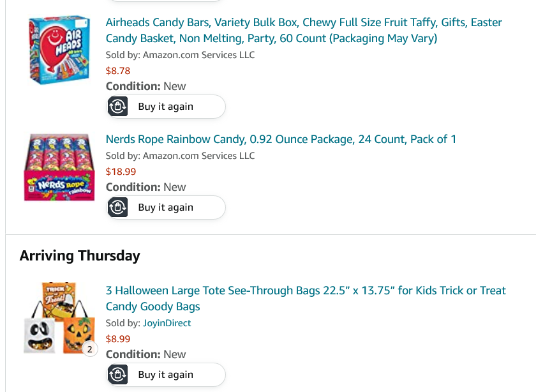This screenshot has width=536, height=392.
Task: Click the buy-again cart icon for Airheads
Action: click(x=118, y=107)
